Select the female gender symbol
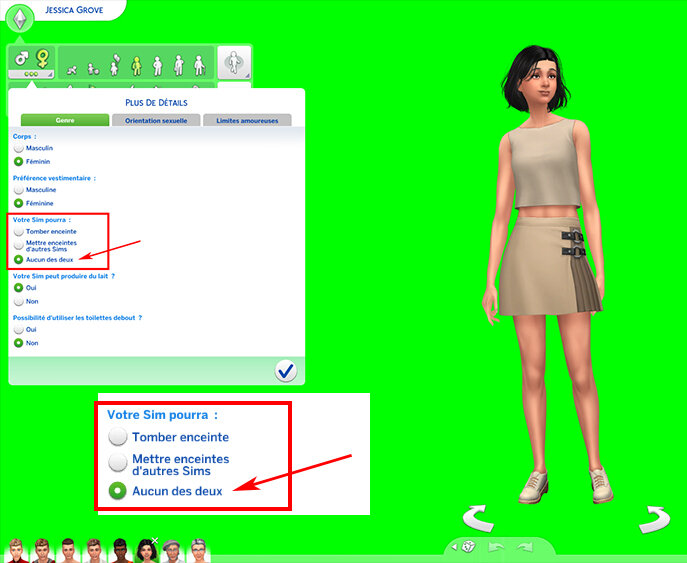The image size is (687, 563). 42,58
